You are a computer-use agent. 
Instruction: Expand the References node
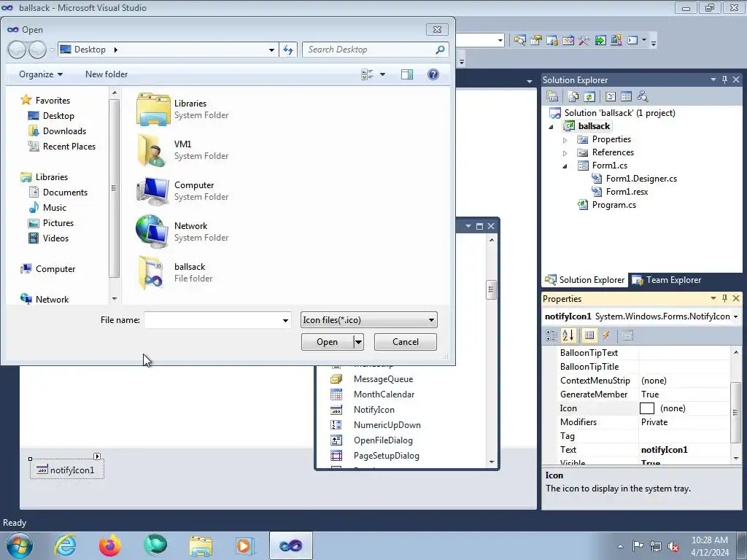565,153
